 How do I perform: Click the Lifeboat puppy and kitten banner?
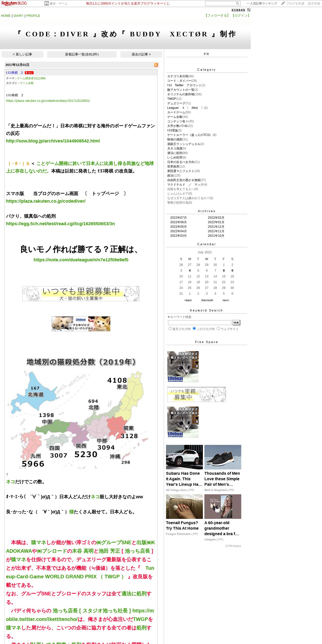(x=81, y=324)
